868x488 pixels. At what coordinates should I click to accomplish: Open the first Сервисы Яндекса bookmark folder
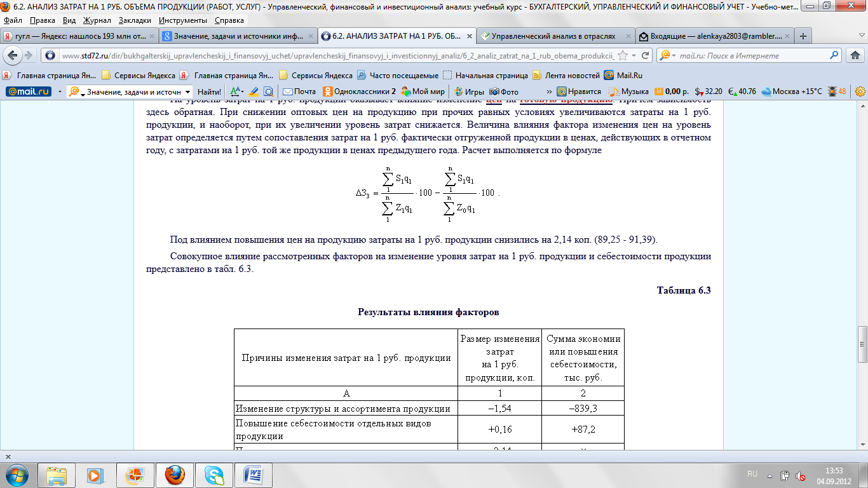(139, 75)
